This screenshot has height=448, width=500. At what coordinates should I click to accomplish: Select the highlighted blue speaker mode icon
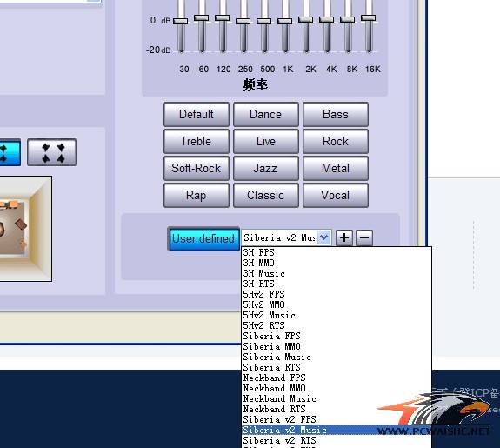(10, 152)
